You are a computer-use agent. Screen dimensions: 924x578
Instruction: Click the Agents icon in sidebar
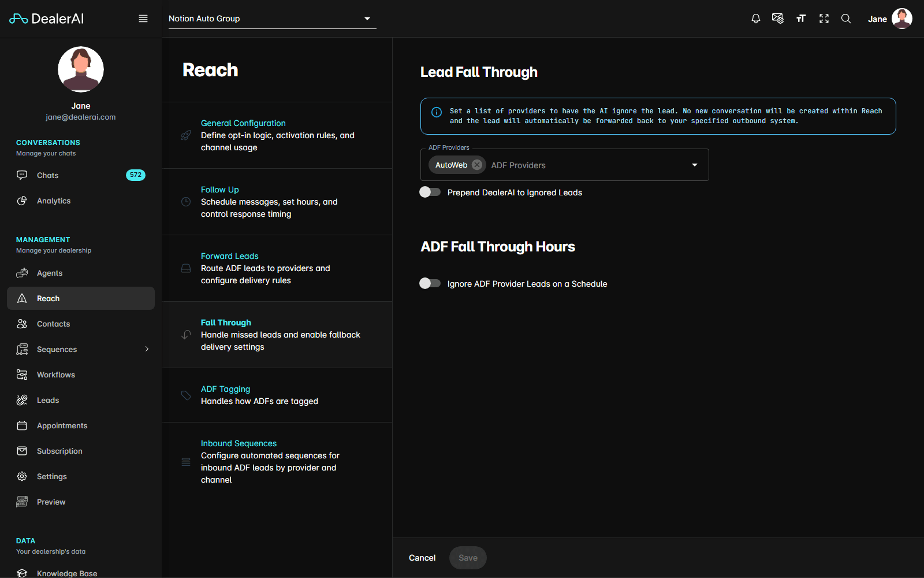[x=22, y=273]
